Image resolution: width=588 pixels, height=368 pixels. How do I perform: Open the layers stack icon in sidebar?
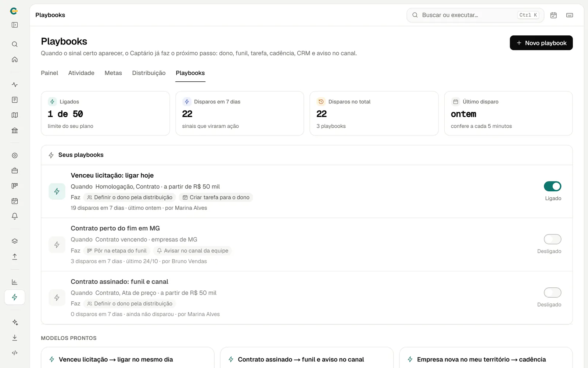pos(15,241)
